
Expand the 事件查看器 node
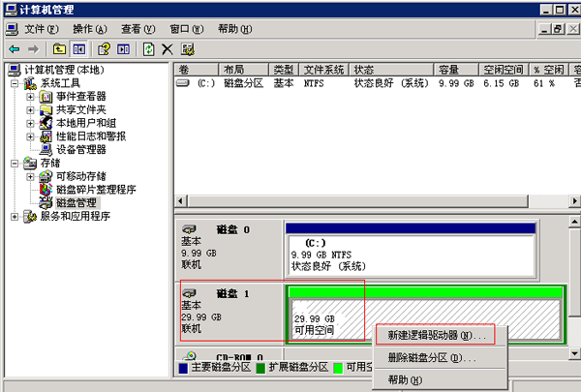coord(30,97)
